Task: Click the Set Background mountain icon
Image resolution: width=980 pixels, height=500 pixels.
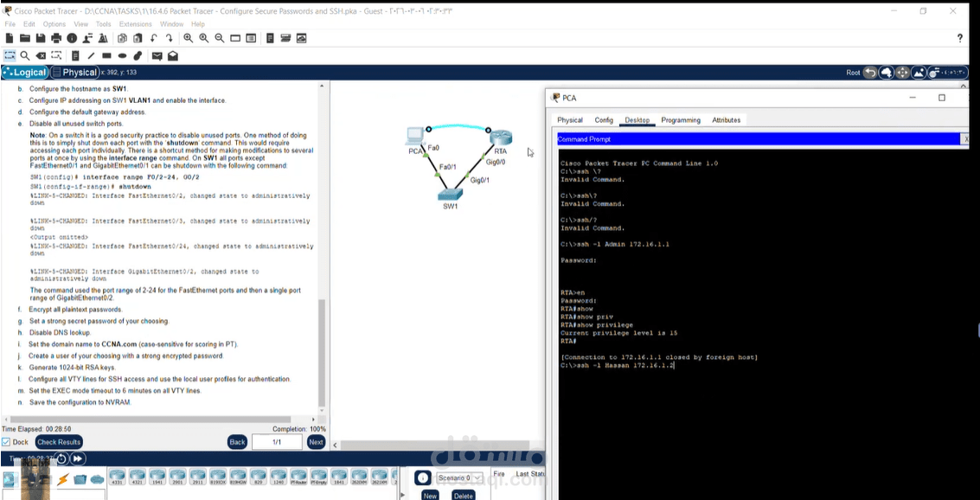Action: (x=919, y=73)
